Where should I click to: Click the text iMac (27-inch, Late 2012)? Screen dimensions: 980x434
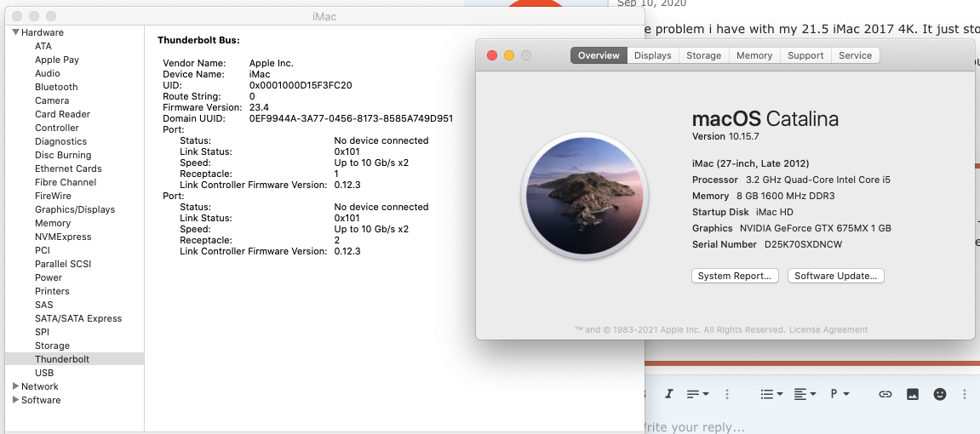[x=751, y=163]
